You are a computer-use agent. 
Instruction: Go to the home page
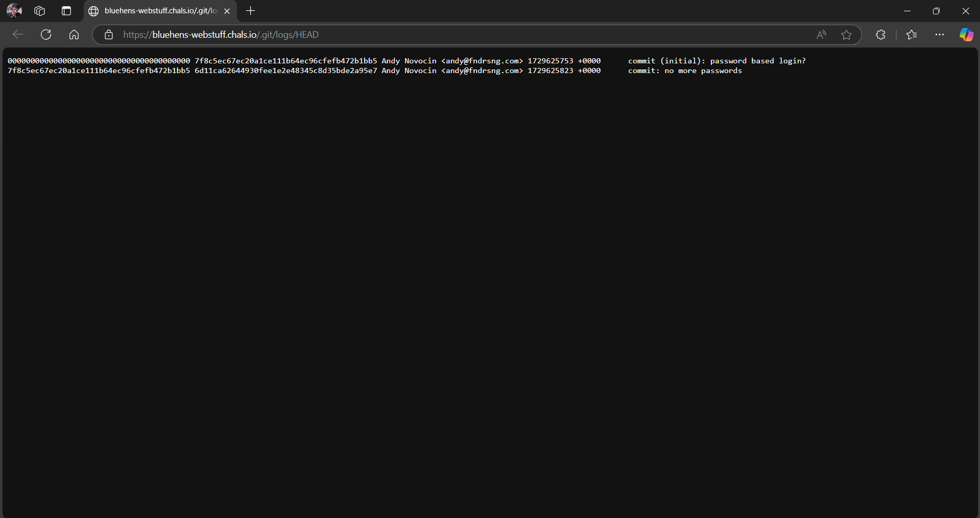click(x=74, y=34)
